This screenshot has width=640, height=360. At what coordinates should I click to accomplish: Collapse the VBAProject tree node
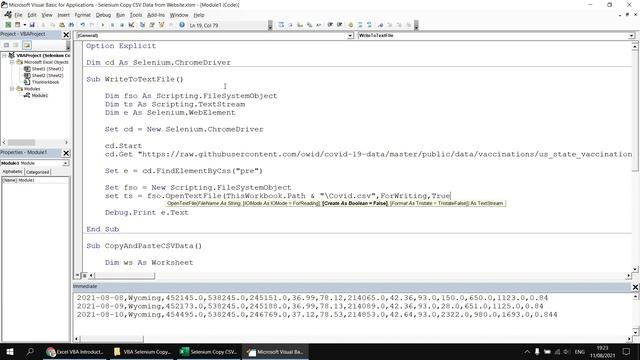point(4,55)
